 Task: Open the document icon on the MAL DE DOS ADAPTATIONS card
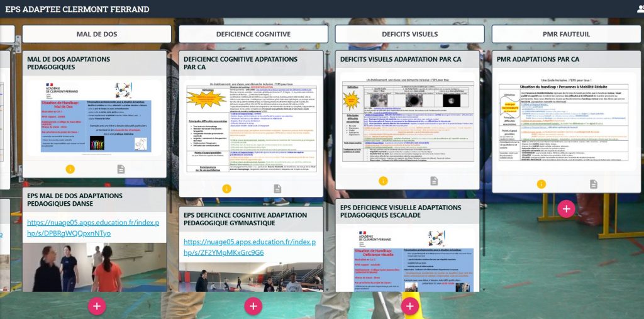point(121,169)
